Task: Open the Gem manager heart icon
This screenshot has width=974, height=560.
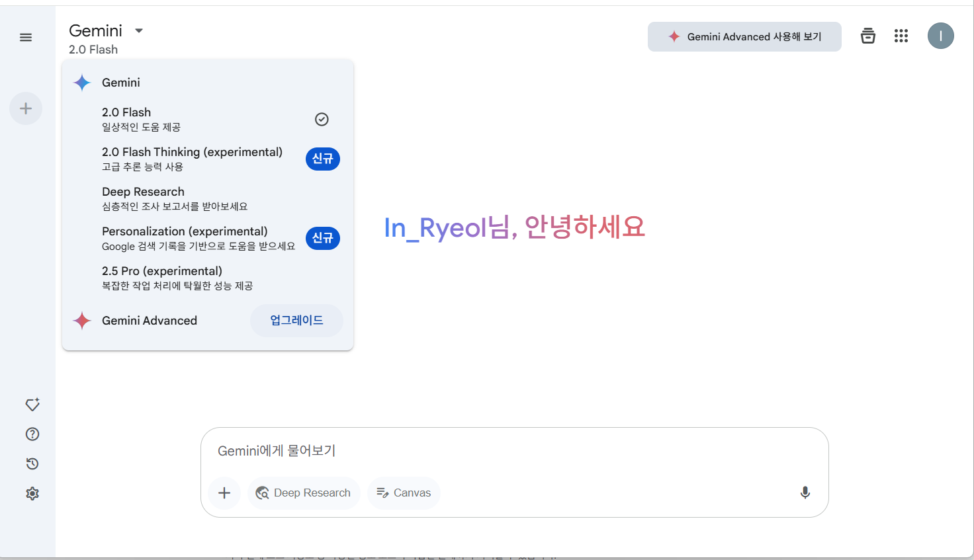Action: pyautogui.click(x=32, y=404)
